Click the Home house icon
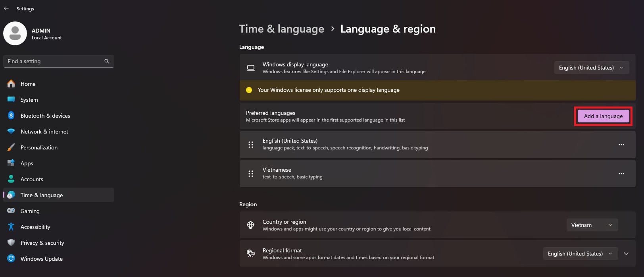Screen dimensions: 644x277 click(x=11, y=84)
